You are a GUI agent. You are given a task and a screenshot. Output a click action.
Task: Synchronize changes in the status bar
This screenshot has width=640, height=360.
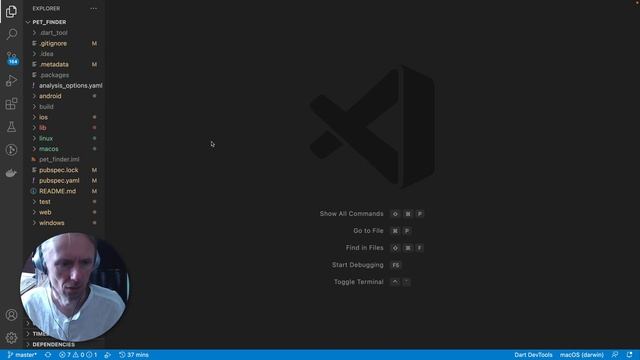tap(48, 355)
